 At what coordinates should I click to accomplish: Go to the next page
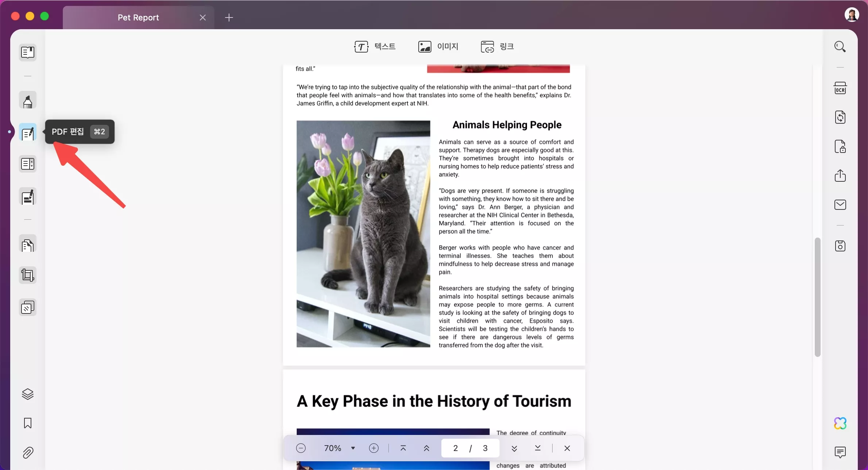click(x=514, y=448)
